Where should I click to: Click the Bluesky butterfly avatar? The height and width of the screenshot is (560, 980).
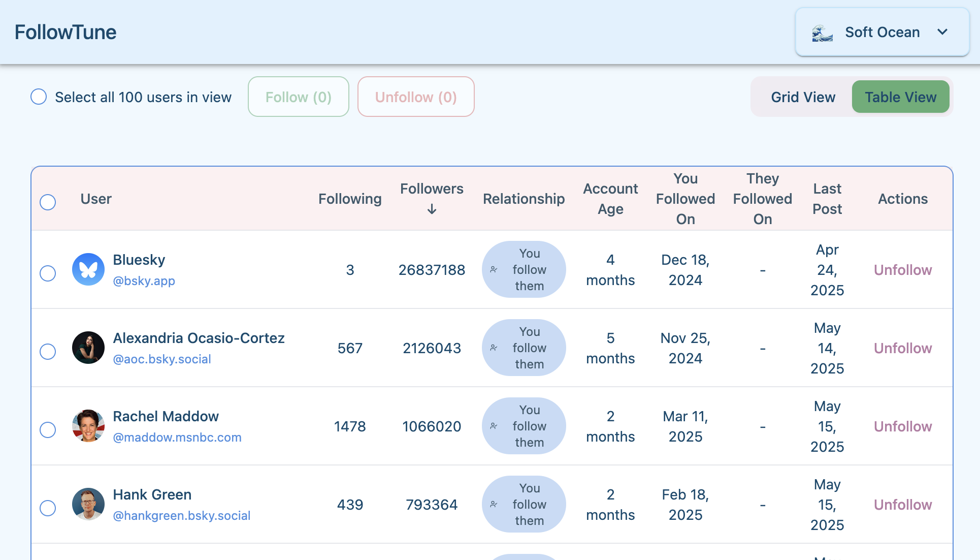coord(88,269)
